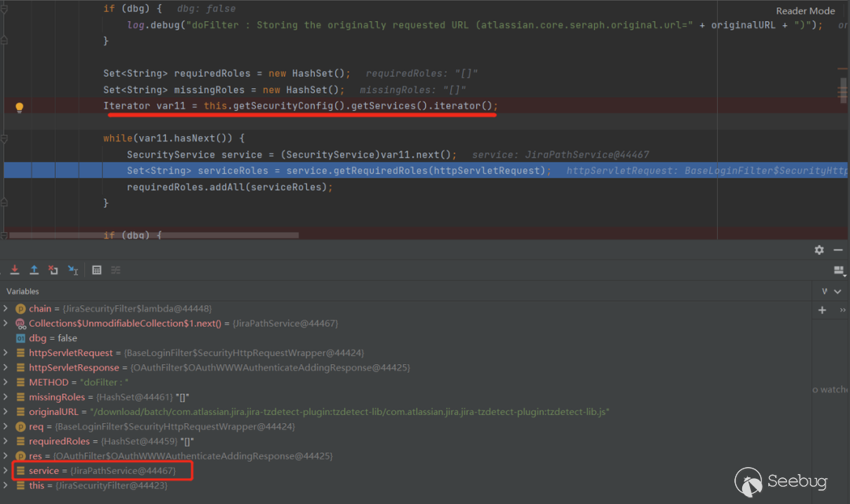Image resolution: width=850 pixels, height=504 pixels.
Task: Expand the httpServletResponse variable node
Action: click(6, 367)
